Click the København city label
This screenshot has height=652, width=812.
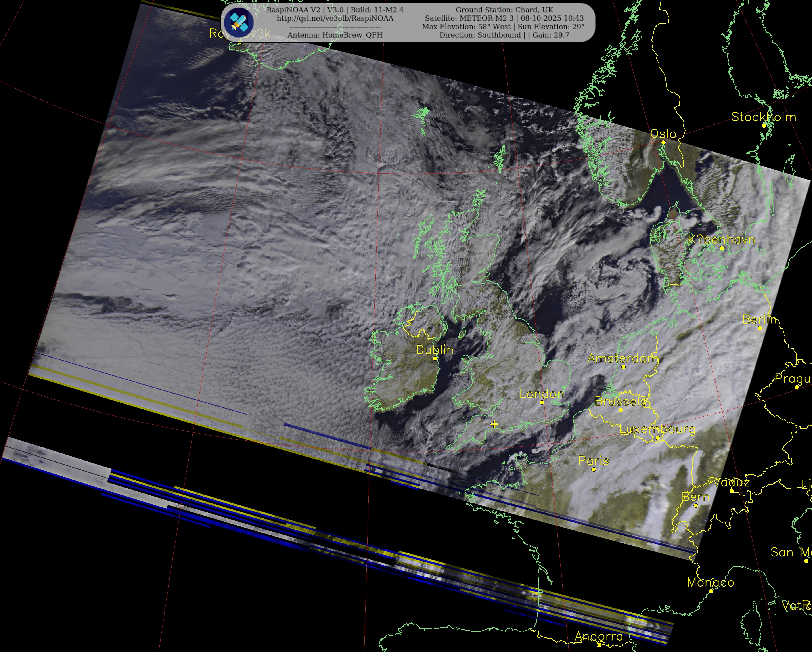tap(721, 240)
